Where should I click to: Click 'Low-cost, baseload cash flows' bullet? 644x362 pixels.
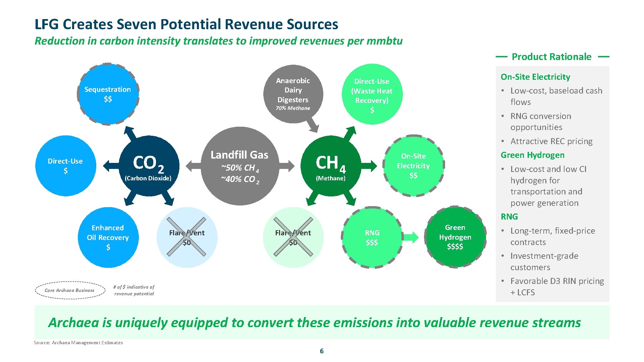556,96
